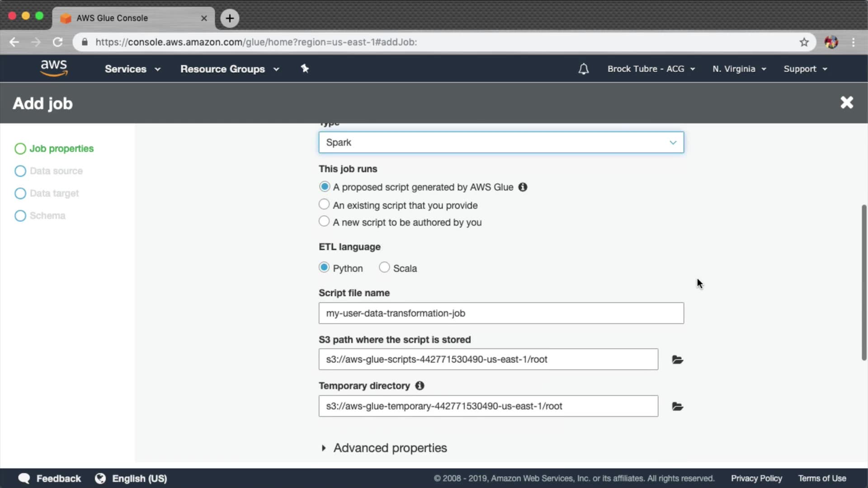Open the Privacy Policy link
Image resolution: width=868 pixels, height=488 pixels.
[x=756, y=479]
